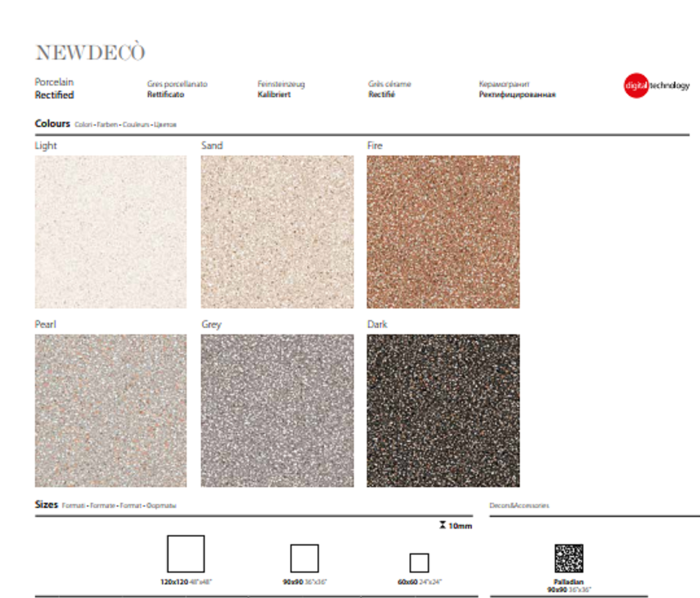Image resolution: width=700 pixels, height=598 pixels.
Task: Select the Light colour tile swatch
Action: click(110, 232)
